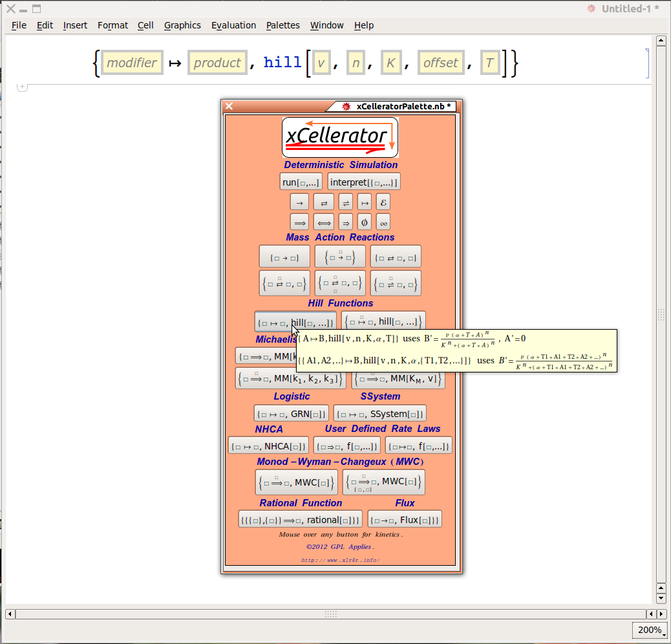Insert the long double right arrow
Viewport: 671px width, 644px height.
(299, 222)
